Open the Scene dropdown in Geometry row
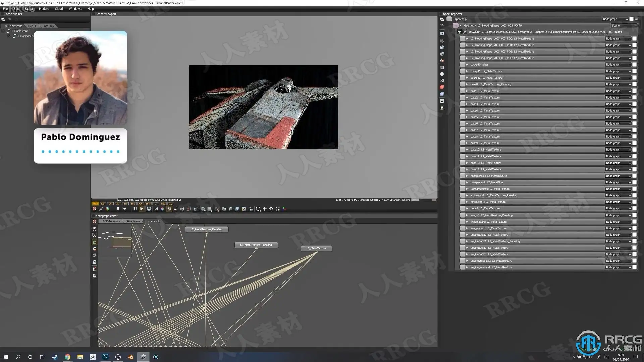This screenshot has height=362, width=644. [624, 26]
